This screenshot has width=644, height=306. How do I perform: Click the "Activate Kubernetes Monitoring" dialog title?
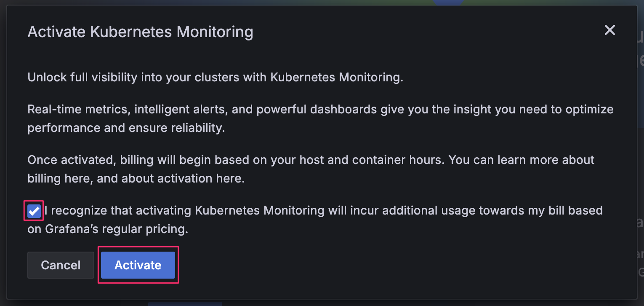140,32
